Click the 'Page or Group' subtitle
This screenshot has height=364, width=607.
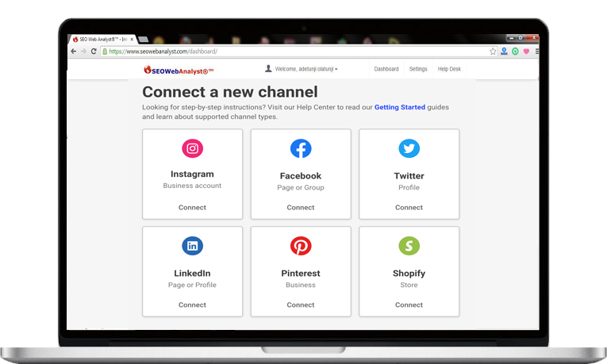tap(301, 188)
